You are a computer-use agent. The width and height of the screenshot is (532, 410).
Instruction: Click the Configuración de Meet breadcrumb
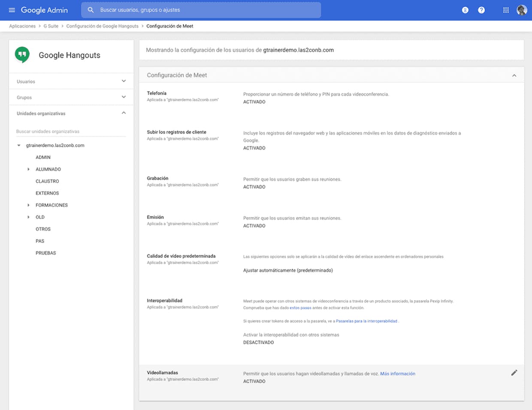pos(170,26)
